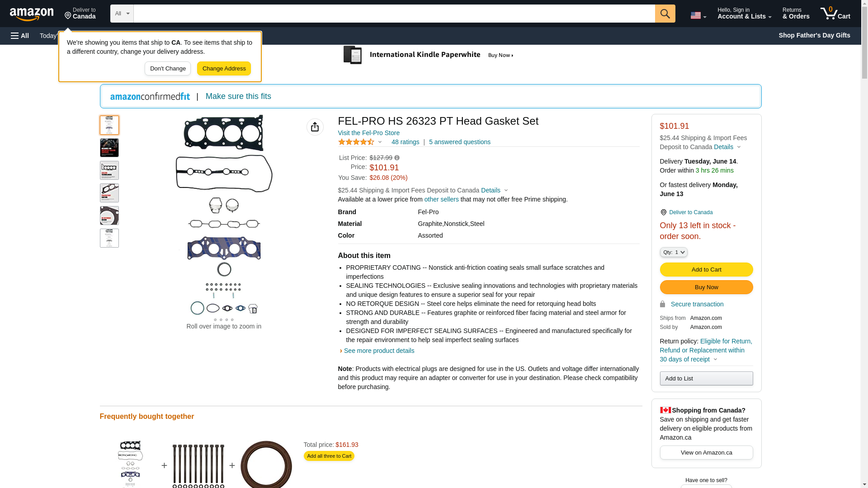868x488 pixels.
Task: Open the search category All dropdown
Action: pos(122,14)
